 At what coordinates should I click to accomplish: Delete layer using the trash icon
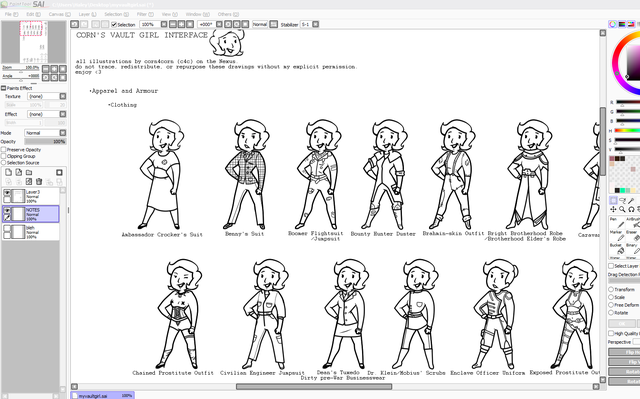(x=39, y=182)
